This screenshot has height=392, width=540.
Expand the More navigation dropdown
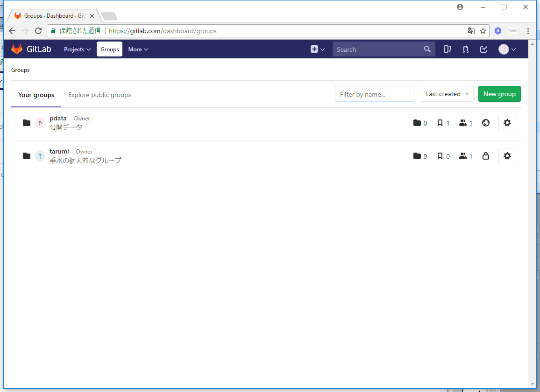tap(138, 49)
